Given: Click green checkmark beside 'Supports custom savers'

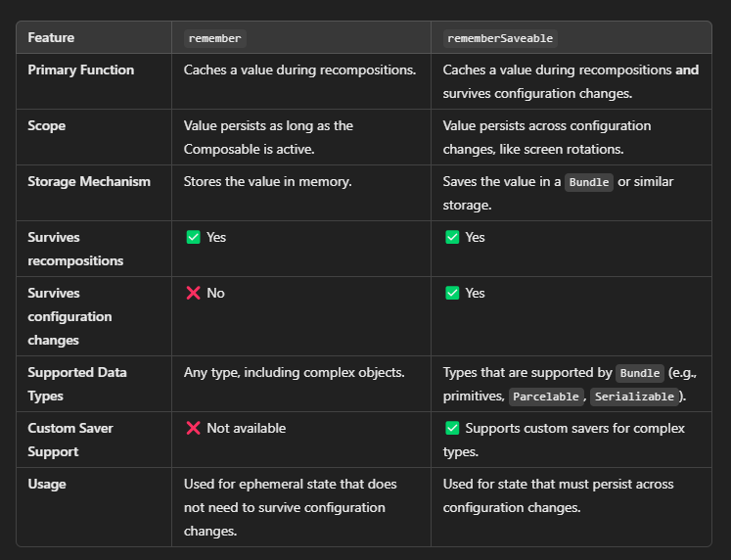Looking at the screenshot, I should [452, 428].
